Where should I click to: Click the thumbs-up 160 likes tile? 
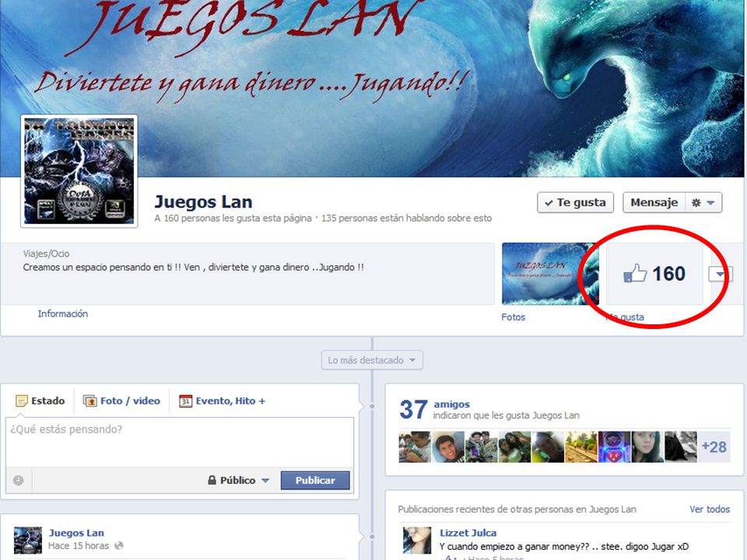pyautogui.click(x=654, y=274)
